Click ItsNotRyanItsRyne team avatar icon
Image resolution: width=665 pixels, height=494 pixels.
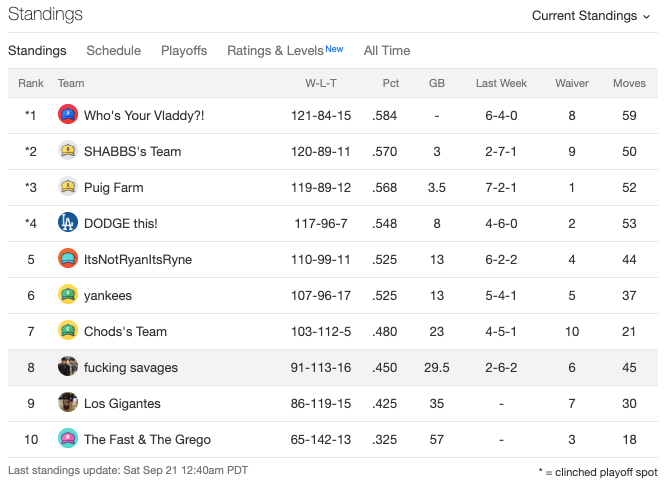coord(68,259)
